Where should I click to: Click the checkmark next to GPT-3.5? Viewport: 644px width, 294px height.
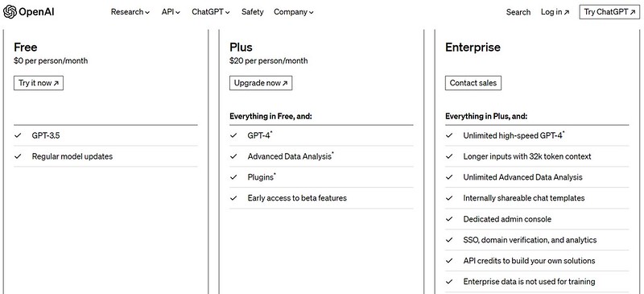[17, 135]
